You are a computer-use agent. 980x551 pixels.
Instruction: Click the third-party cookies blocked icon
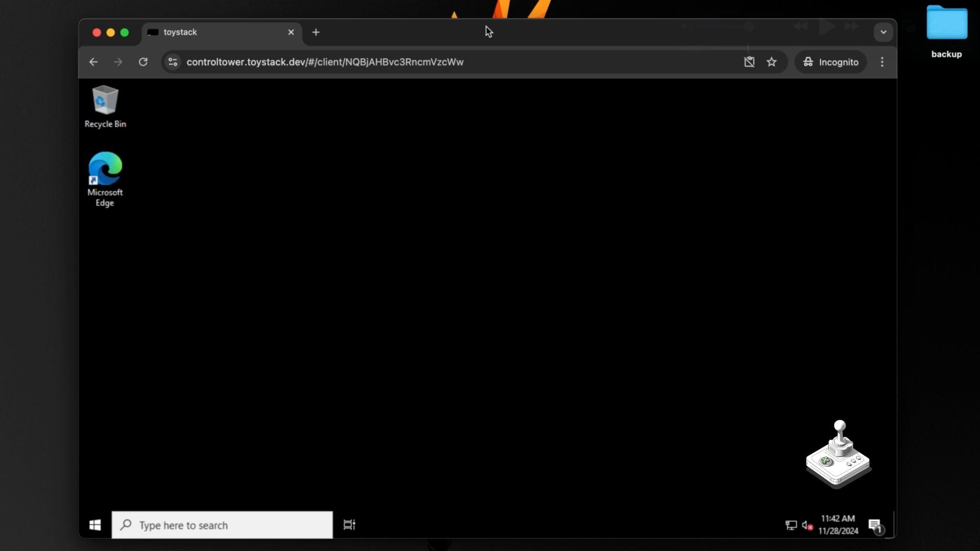[749, 62]
